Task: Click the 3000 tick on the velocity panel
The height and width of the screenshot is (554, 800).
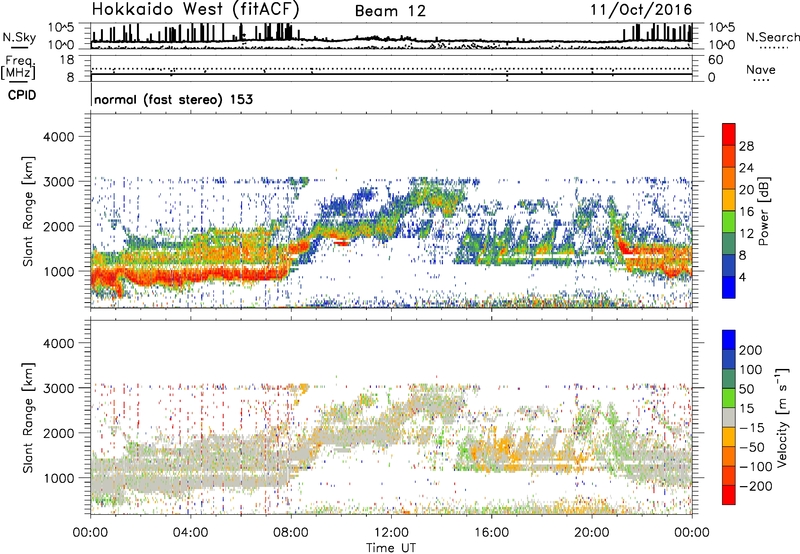Action: click(x=59, y=388)
